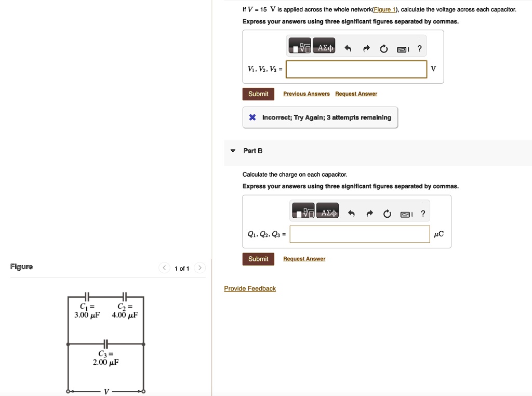Screen dimensions: 532x396
Task: Submit the Part A answer
Action: pyautogui.click(x=258, y=94)
